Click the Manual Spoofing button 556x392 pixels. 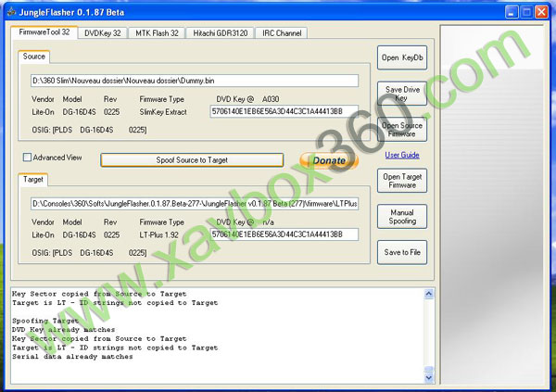coord(402,217)
